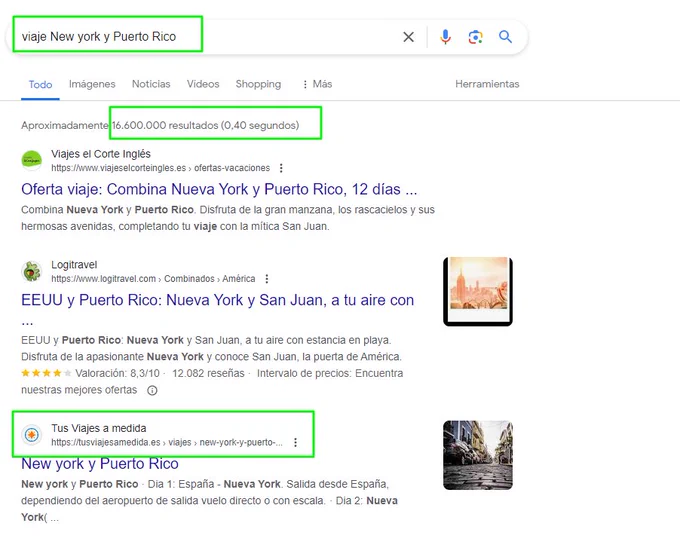Click the blue magnifying glass search icon

[x=505, y=37]
